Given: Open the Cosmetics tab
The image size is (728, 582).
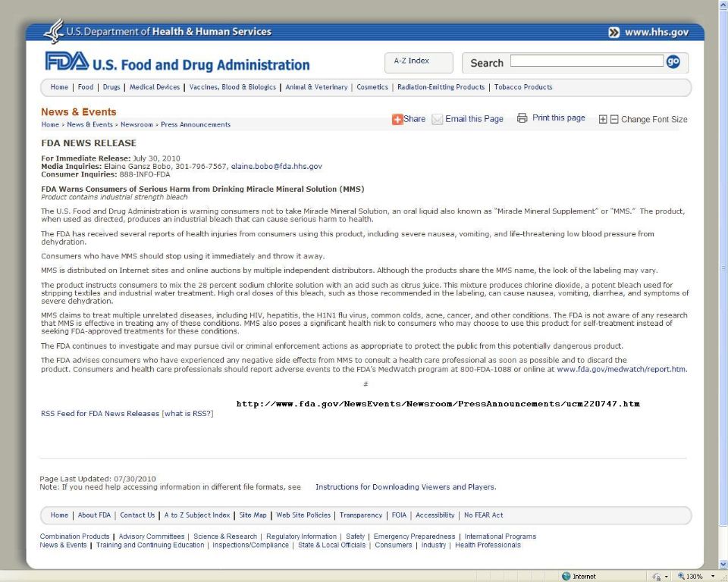Looking at the screenshot, I should (x=372, y=87).
